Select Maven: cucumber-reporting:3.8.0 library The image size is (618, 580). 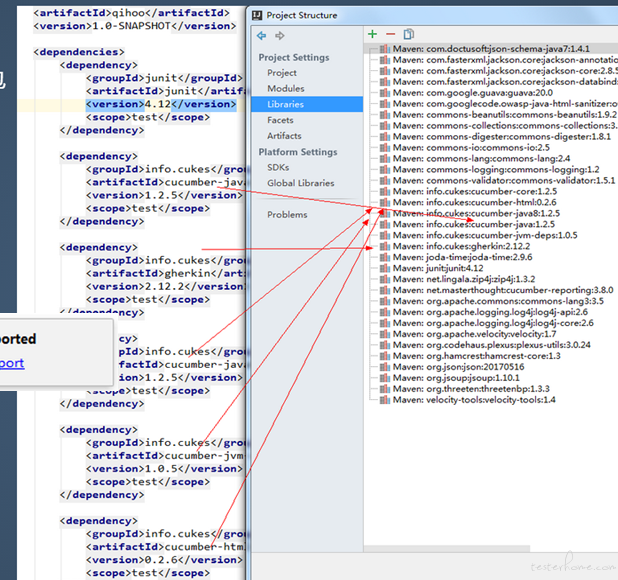click(x=503, y=290)
